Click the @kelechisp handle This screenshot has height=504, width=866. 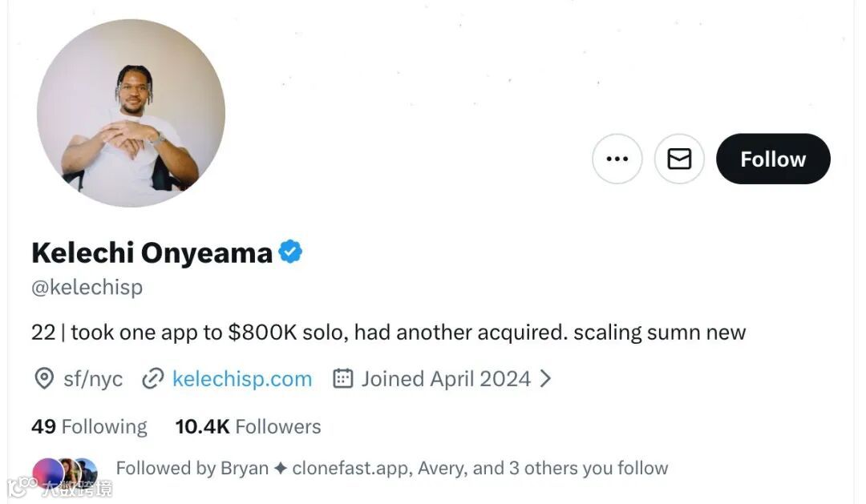[x=87, y=288]
